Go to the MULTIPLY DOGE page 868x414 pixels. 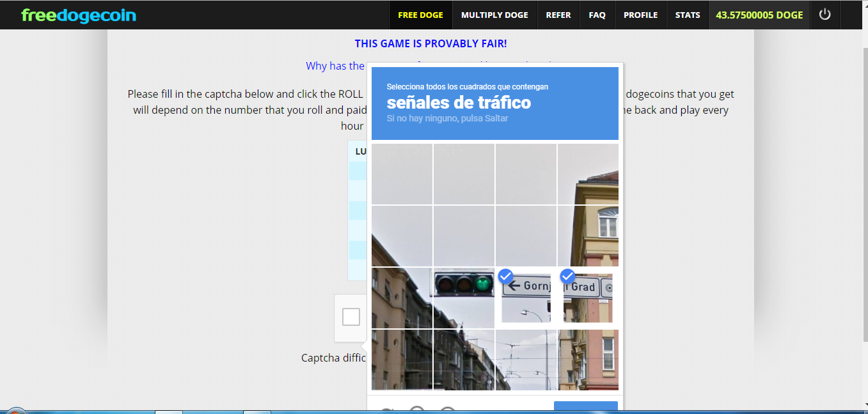click(494, 15)
